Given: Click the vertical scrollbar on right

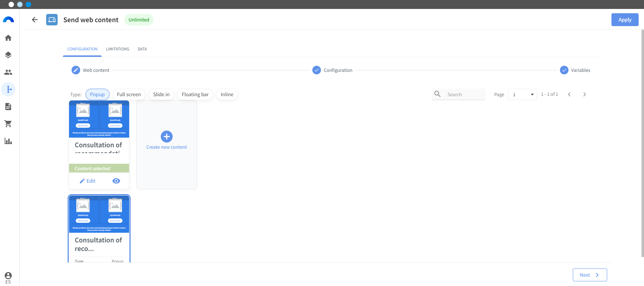Looking at the screenshot, I should [x=643, y=143].
